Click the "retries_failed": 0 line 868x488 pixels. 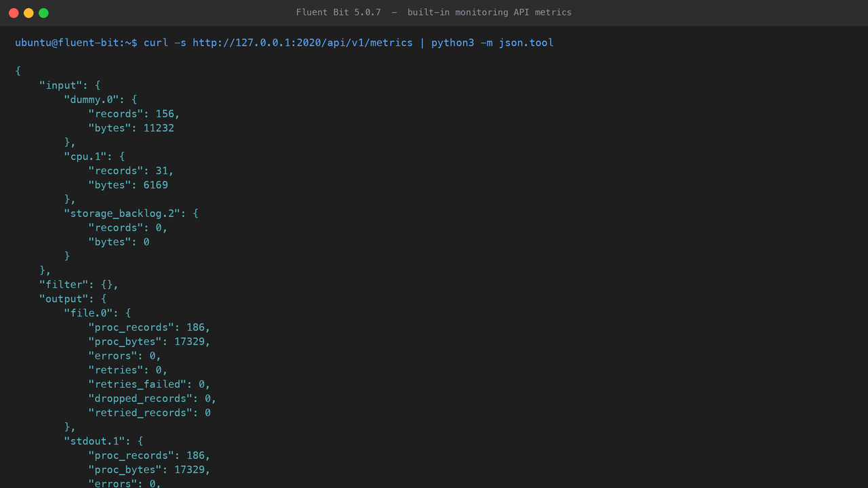pyautogui.click(x=149, y=384)
